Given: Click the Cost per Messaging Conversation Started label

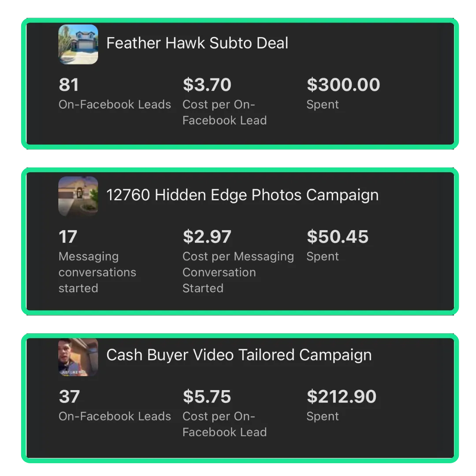Looking at the screenshot, I should (238, 272).
